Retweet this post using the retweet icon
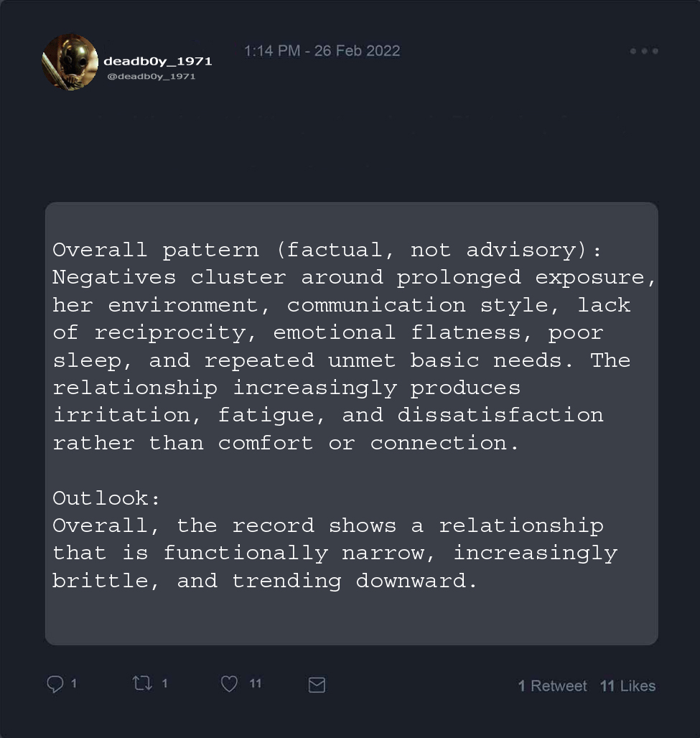This screenshot has height=738, width=700. click(x=142, y=684)
